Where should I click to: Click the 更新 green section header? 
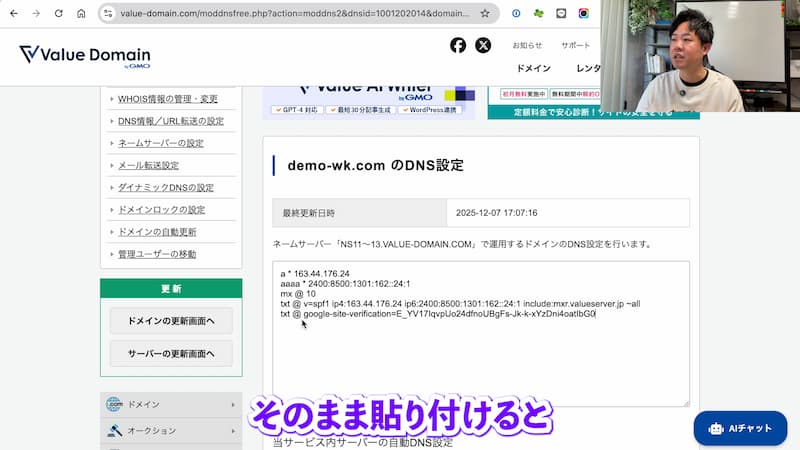(171, 289)
